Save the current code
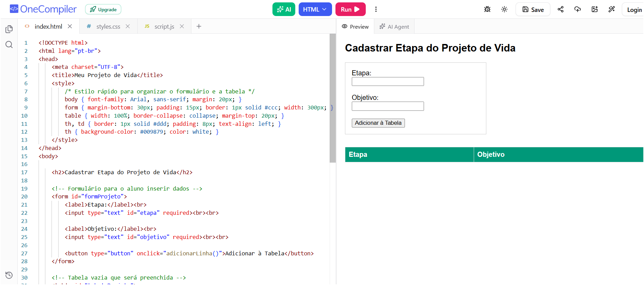 pos(533,10)
